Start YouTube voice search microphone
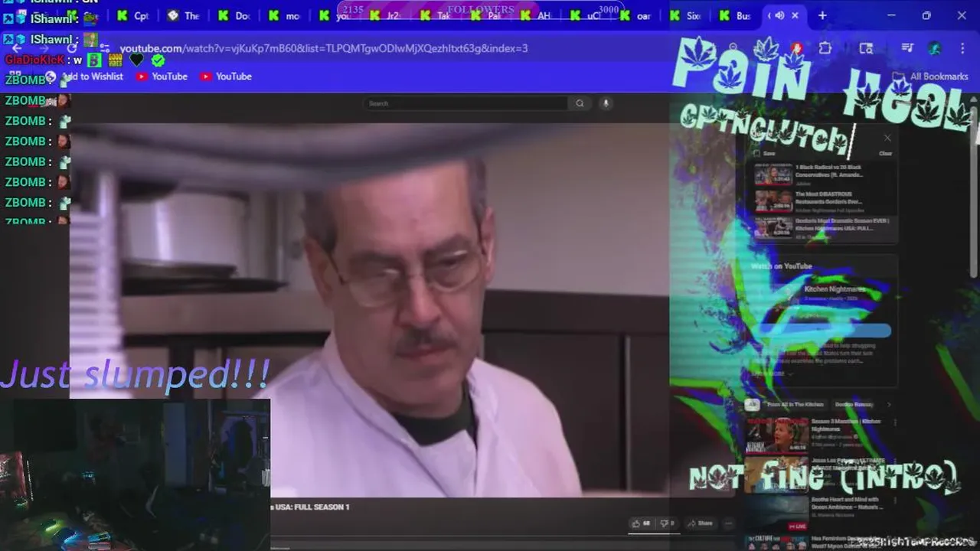This screenshot has width=980, height=551. coord(605,103)
